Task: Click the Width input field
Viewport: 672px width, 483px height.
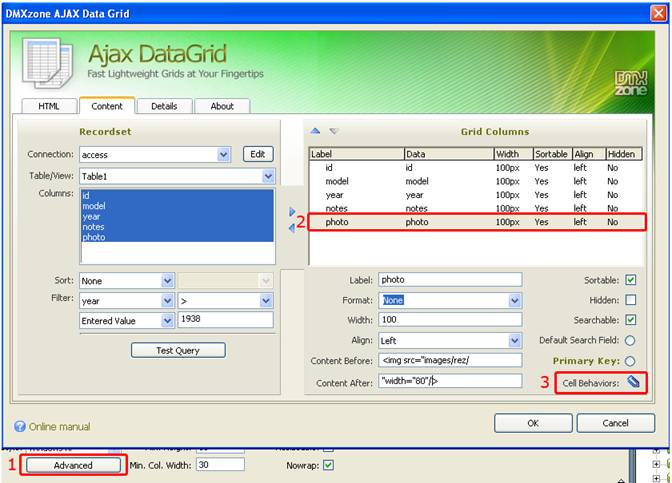Action: click(x=450, y=319)
